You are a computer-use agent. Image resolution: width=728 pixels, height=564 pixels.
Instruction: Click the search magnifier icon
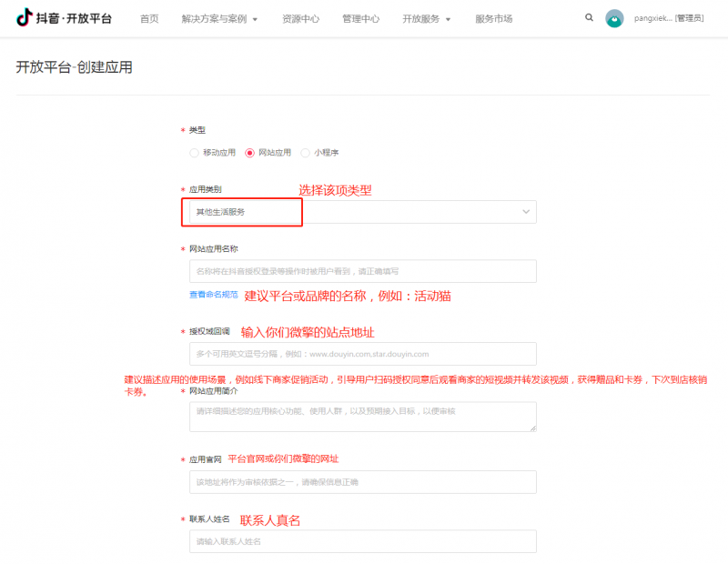589,17
